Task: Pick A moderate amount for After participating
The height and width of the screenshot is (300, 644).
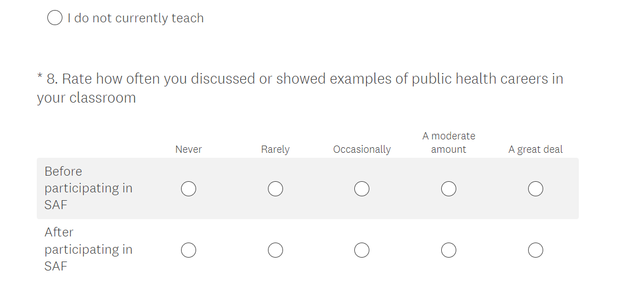Action: (448, 250)
